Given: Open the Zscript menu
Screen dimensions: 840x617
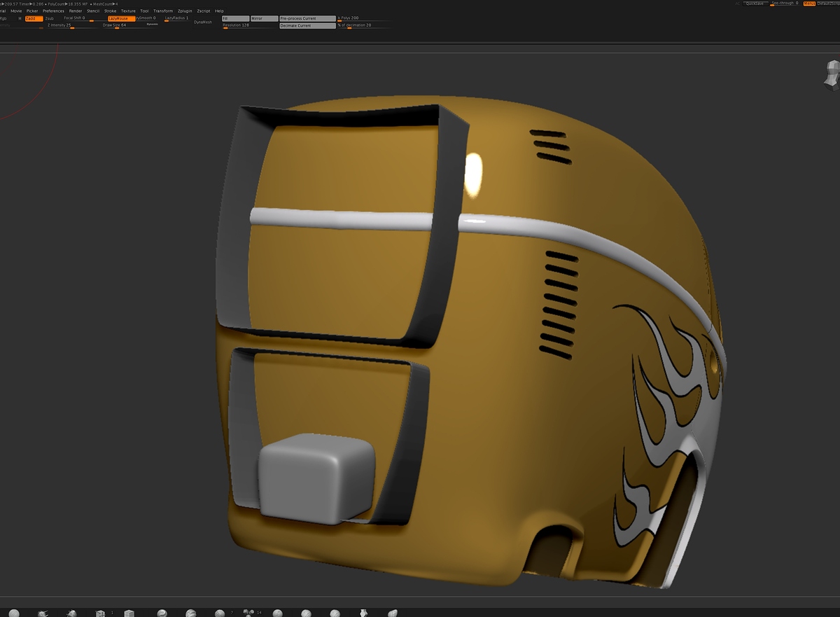Looking at the screenshot, I should pos(204,11).
